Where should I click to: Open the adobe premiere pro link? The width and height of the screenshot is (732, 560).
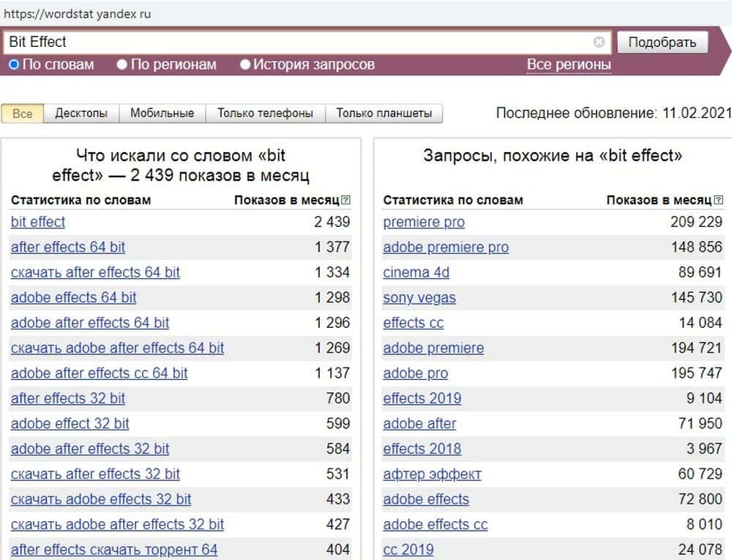[x=446, y=247]
